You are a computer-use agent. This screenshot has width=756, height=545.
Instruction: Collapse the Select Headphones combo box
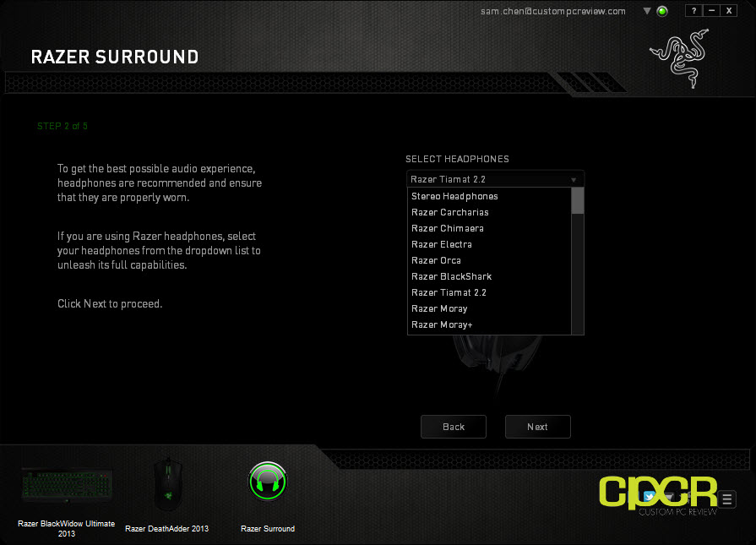[496, 179]
